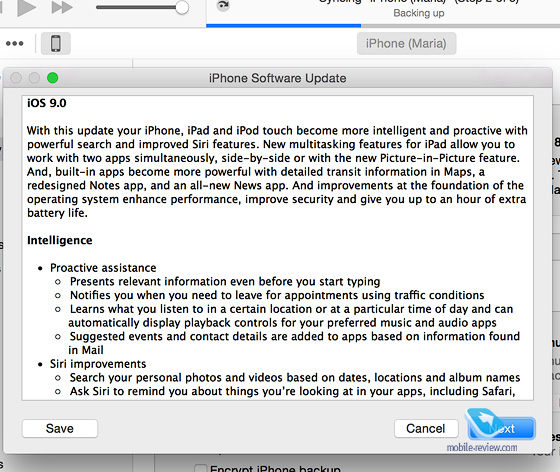Click the iOS 9.0 heading
The width and height of the screenshot is (560, 472).
(x=47, y=103)
